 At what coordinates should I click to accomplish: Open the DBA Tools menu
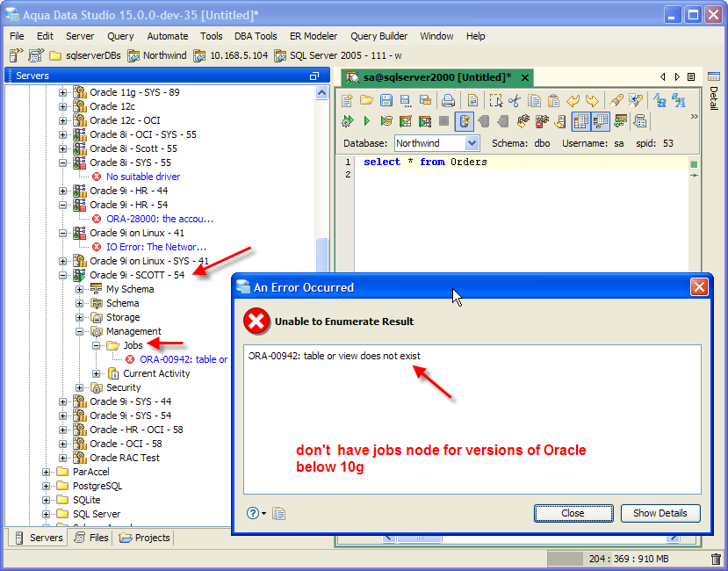point(256,36)
